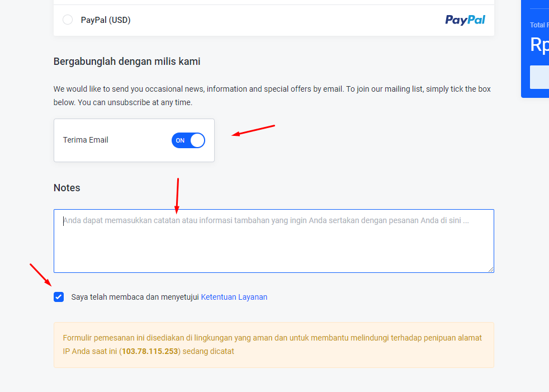Click 'Saya telah membaca dan menyetujui' label

(135, 297)
